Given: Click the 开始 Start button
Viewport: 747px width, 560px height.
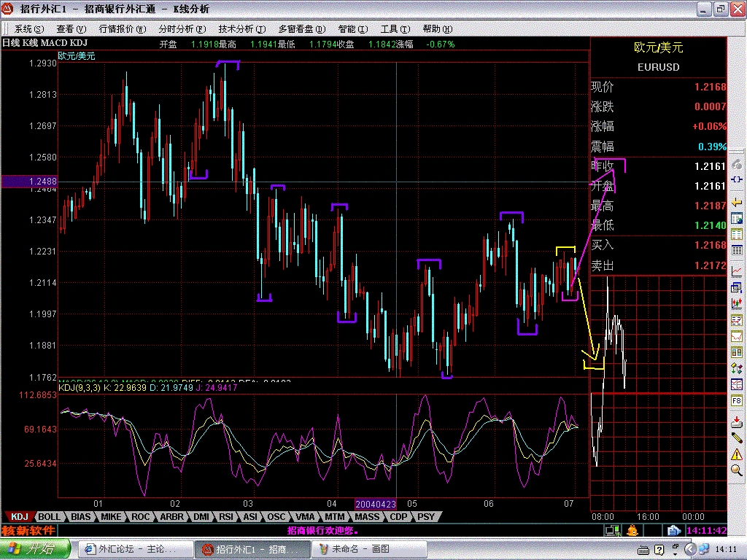Looking at the screenshot, I should (35, 549).
